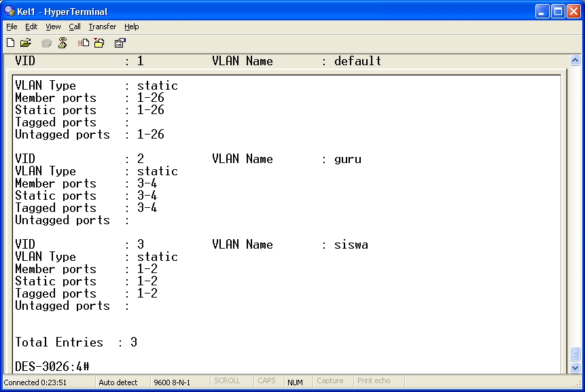Open the Help menu

pyautogui.click(x=131, y=26)
